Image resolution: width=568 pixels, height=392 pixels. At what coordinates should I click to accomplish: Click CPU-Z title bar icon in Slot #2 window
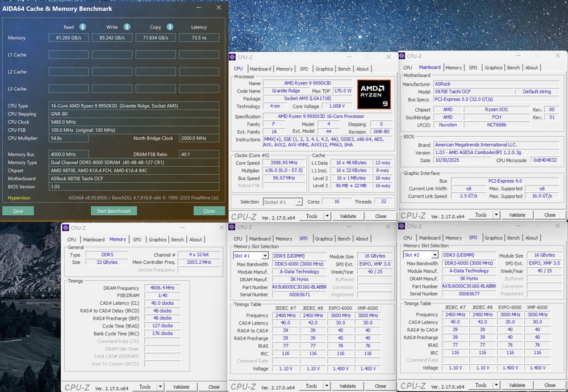[x=403, y=226]
